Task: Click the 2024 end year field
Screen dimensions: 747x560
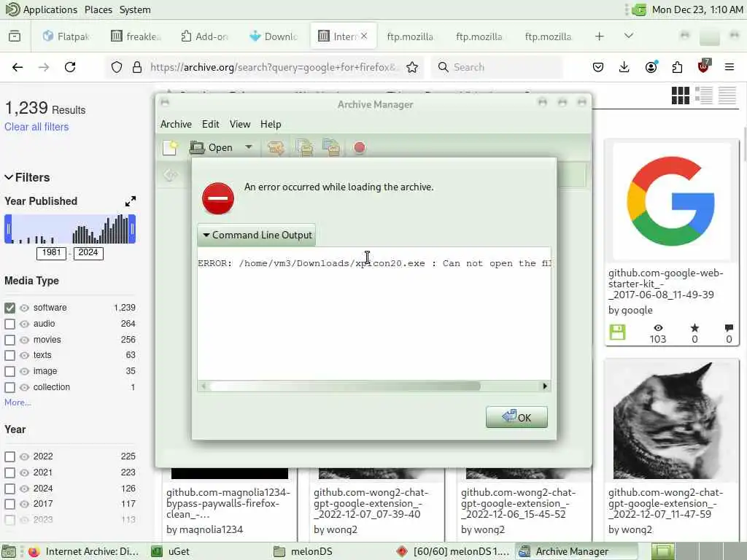Action: coord(88,253)
